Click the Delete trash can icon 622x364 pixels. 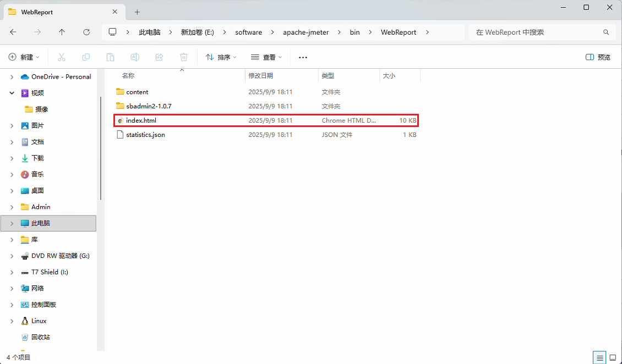pyautogui.click(x=184, y=57)
